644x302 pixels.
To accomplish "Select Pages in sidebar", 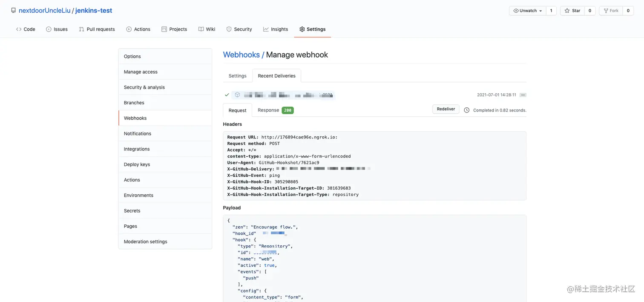I will 165,226.
